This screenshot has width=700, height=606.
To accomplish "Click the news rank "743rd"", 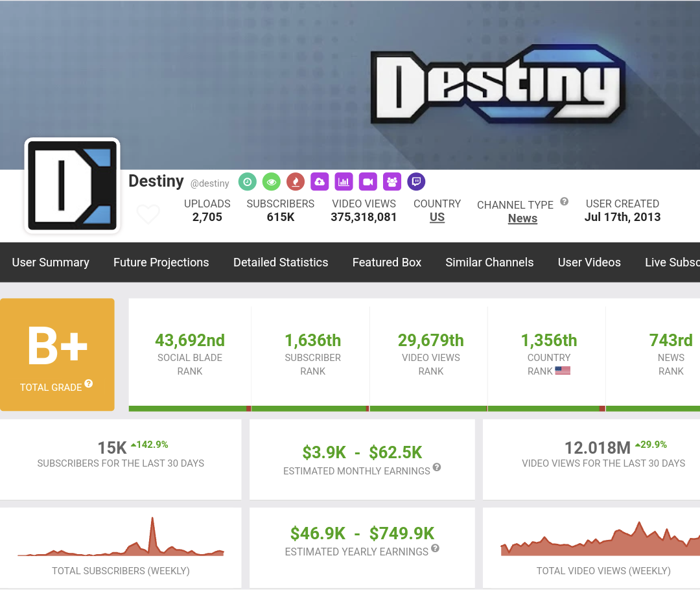I will pos(671,340).
